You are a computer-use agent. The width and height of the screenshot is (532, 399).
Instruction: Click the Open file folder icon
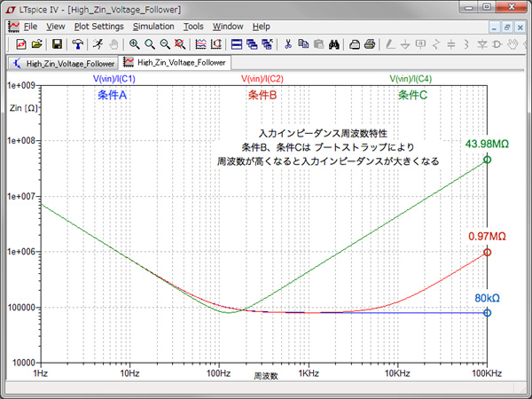[36, 43]
